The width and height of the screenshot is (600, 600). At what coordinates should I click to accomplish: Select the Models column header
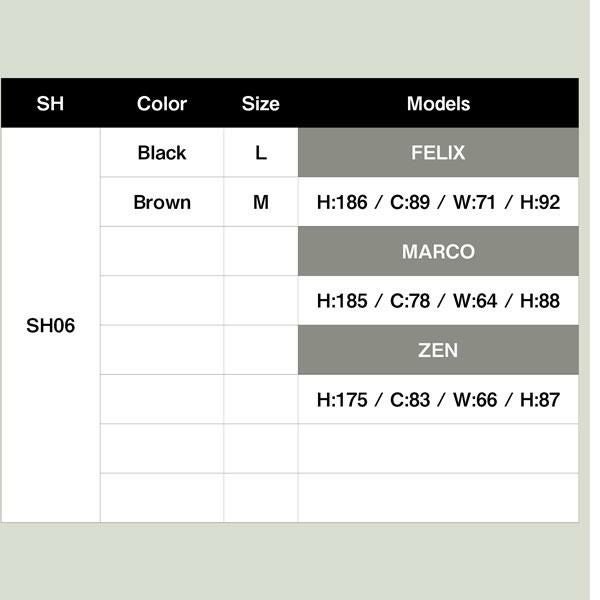[438, 104]
